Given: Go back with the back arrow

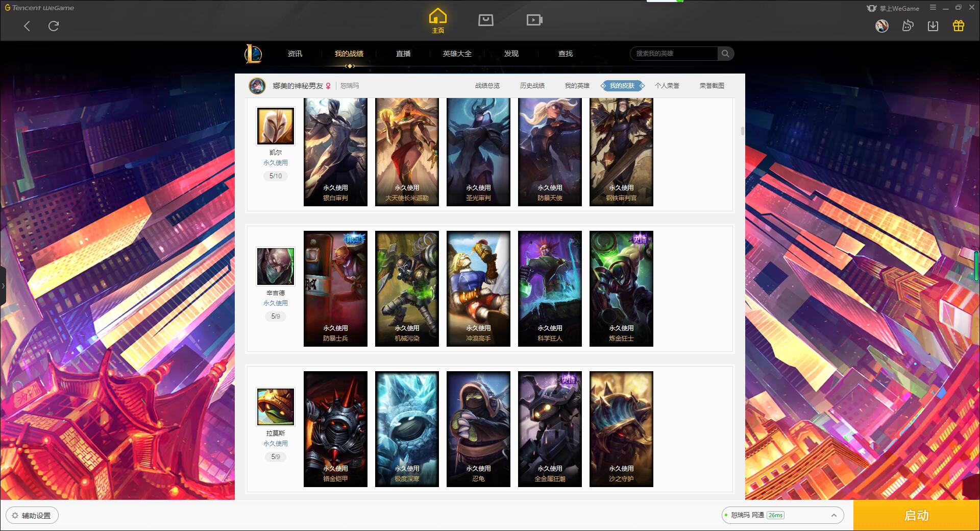Looking at the screenshot, I should (27, 26).
